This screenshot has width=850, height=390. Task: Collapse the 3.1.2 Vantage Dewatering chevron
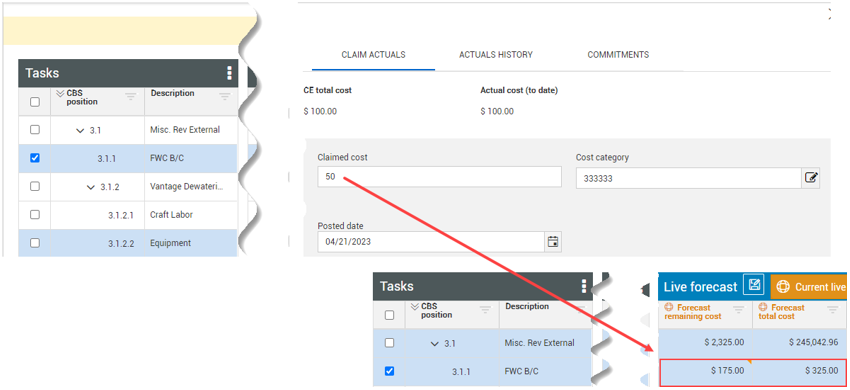point(91,187)
